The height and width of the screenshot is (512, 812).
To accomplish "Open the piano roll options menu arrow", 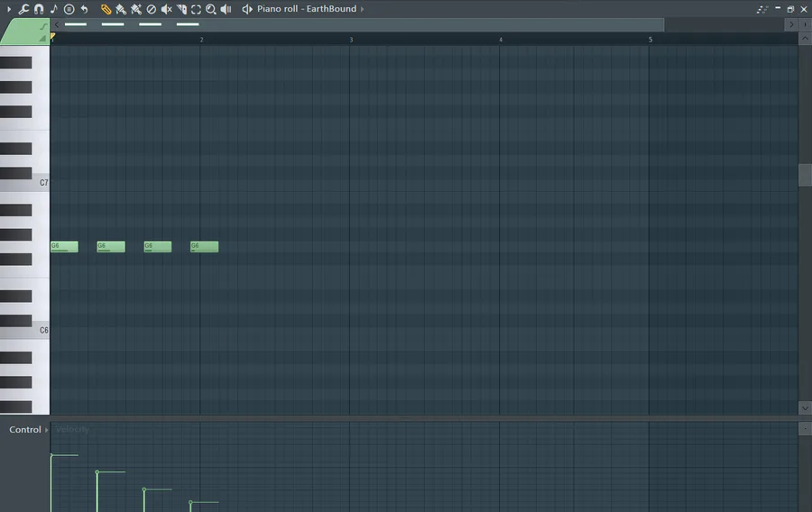I will (9, 9).
